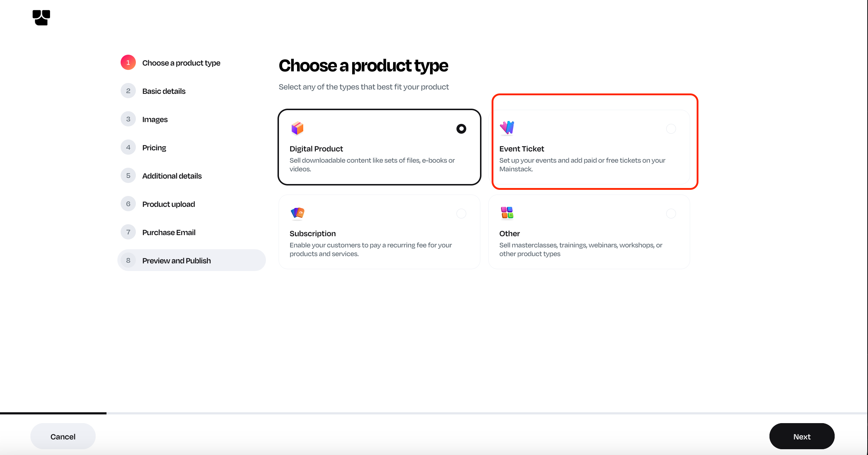
Task: Click the Next button
Action: click(x=802, y=437)
